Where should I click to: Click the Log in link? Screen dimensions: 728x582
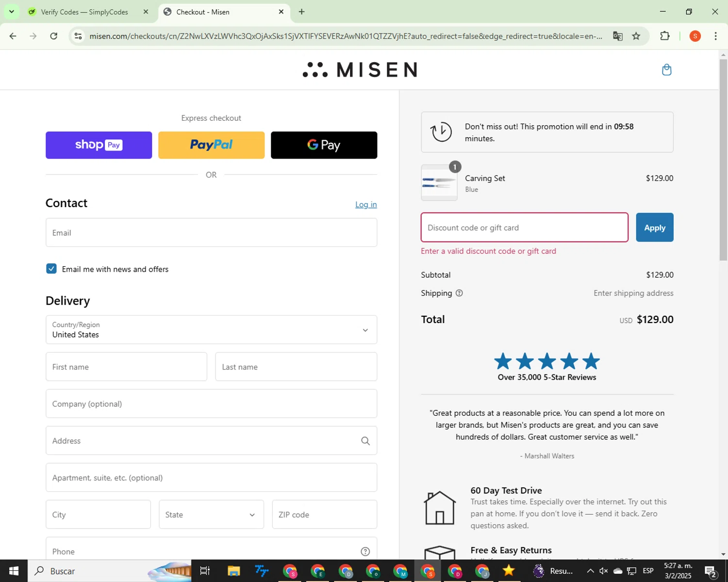click(x=366, y=205)
